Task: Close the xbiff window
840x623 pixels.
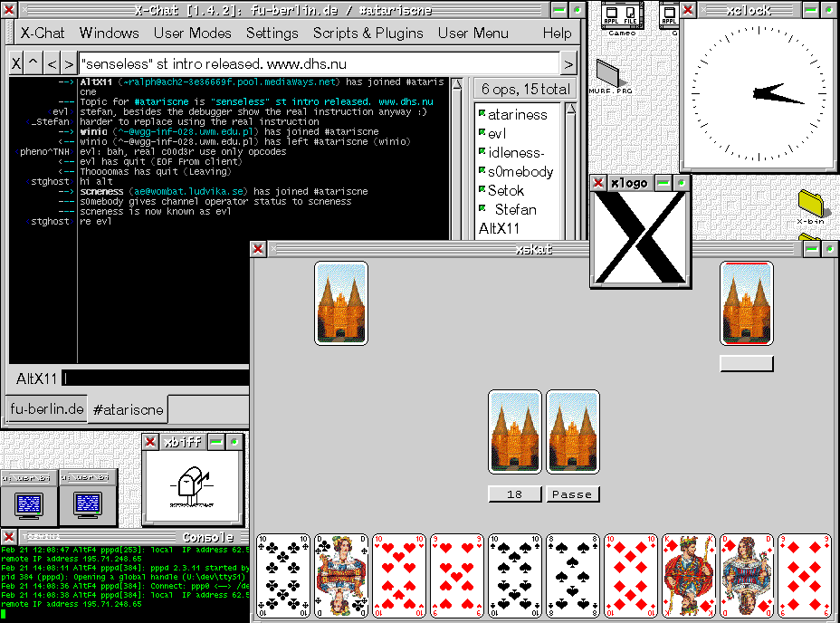Action: tap(150, 442)
